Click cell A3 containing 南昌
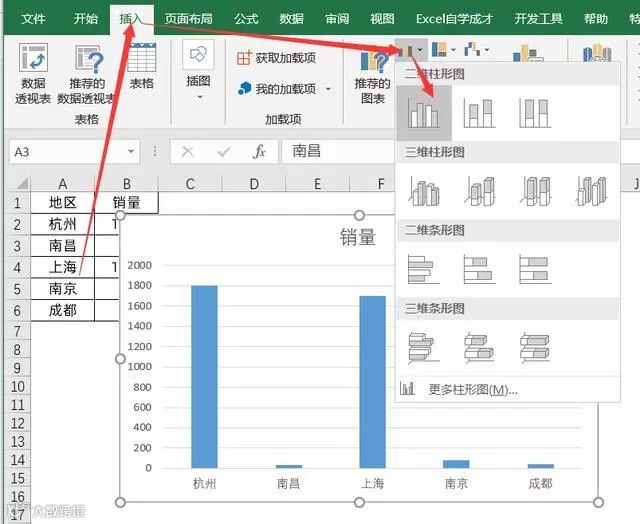The image size is (640, 524). (62, 246)
